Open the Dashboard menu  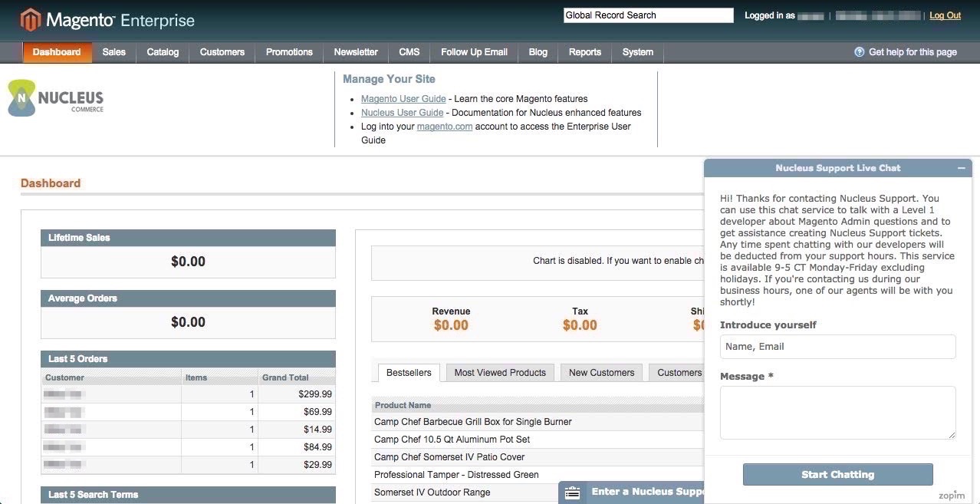57,52
